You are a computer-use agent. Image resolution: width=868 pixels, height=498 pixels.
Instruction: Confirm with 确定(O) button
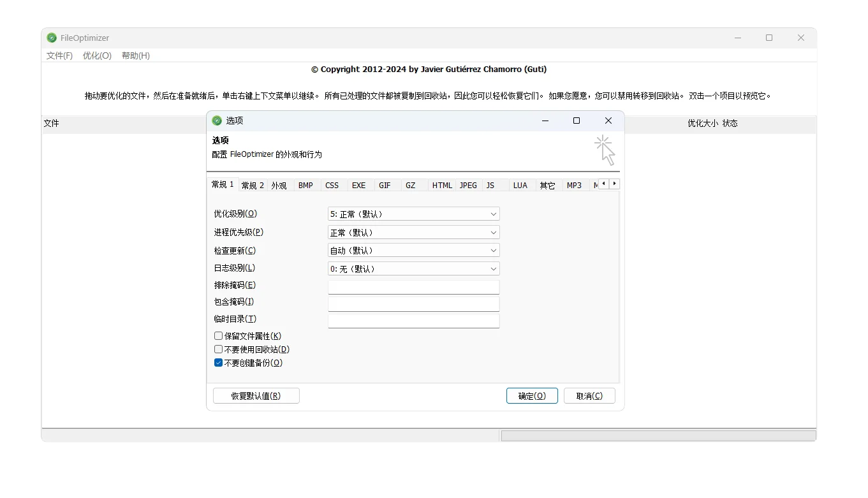532,396
